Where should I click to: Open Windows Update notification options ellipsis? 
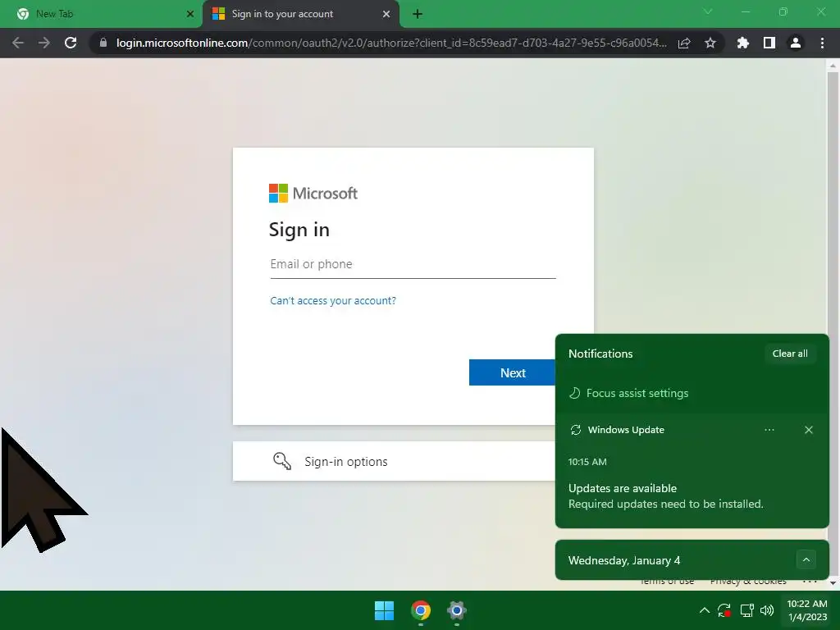[769, 430]
